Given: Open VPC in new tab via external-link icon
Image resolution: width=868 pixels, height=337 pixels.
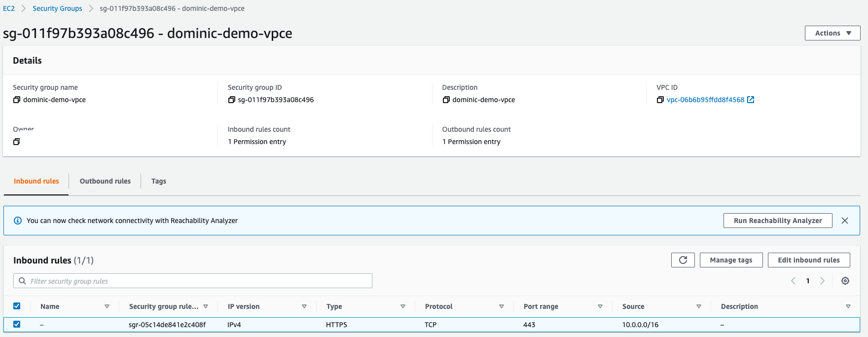Looking at the screenshot, I should coord(751,100).
